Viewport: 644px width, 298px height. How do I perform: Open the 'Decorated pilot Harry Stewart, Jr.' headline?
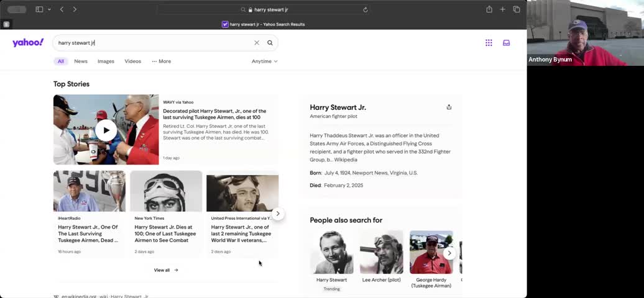[214, 114]
